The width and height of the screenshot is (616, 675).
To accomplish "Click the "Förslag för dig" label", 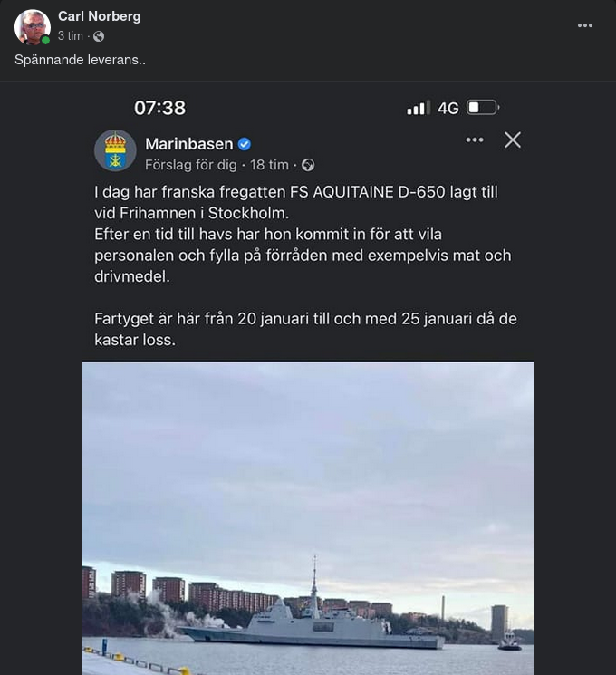I will pyautogui.click(x=190, y=165).
